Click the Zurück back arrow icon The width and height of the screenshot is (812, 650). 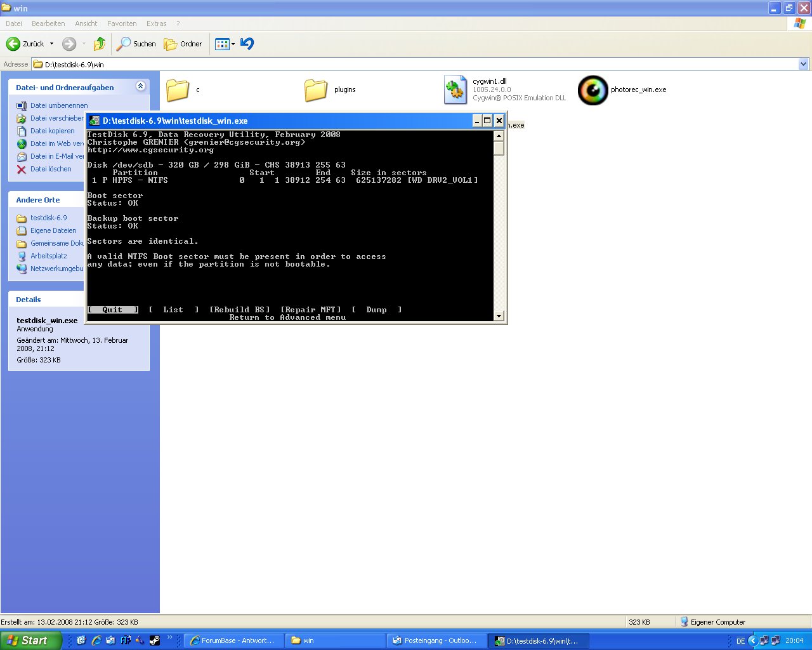coord(13,44)
